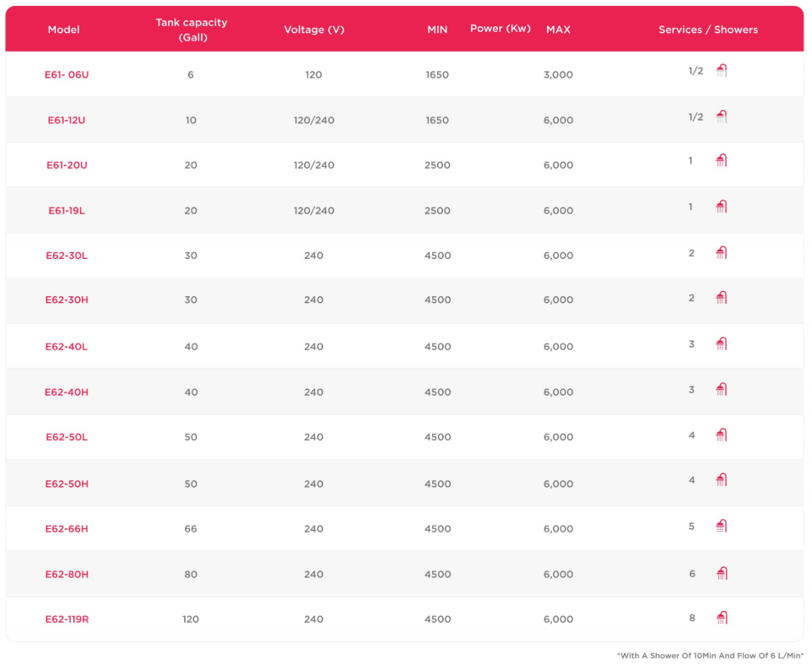Click the Model column header

coord(63,30)
